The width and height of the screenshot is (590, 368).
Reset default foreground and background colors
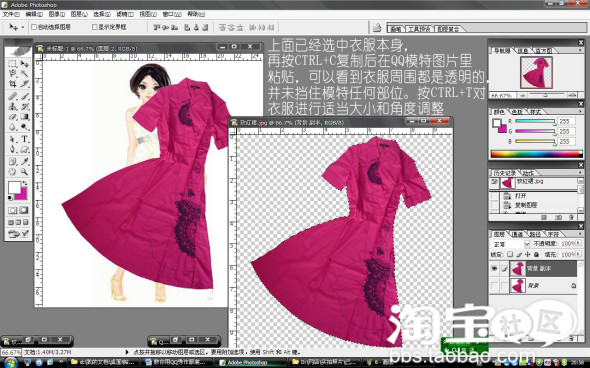10,198
